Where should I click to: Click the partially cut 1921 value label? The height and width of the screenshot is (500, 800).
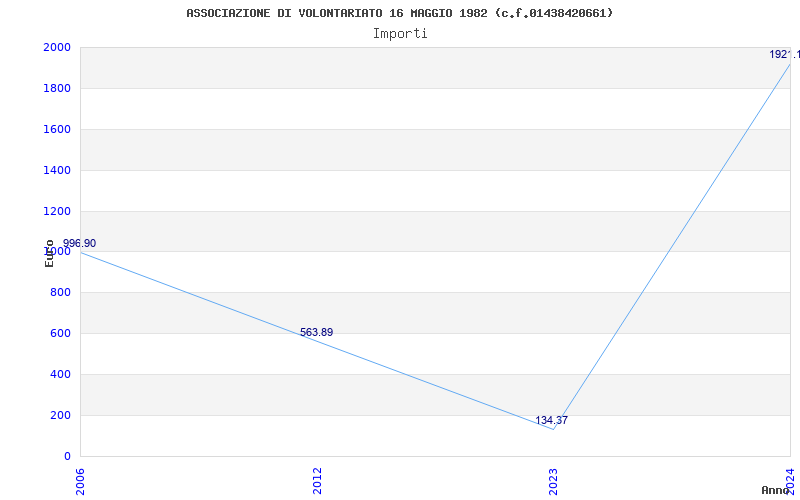(x=785, y=55)
